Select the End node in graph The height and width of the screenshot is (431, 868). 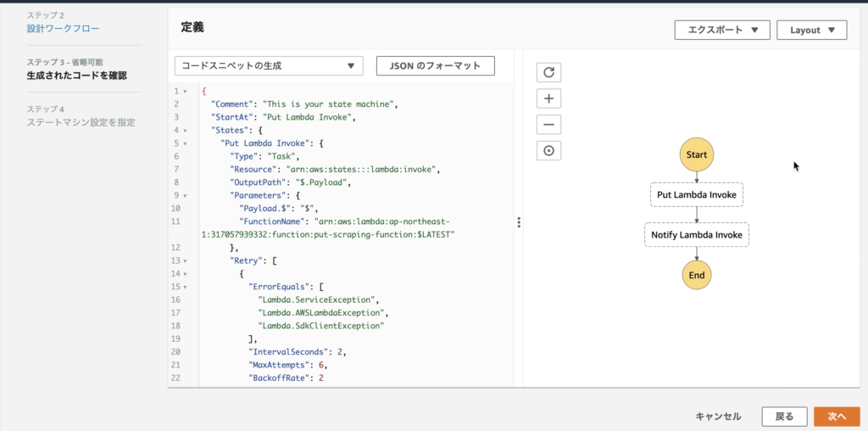coord(697,276)
